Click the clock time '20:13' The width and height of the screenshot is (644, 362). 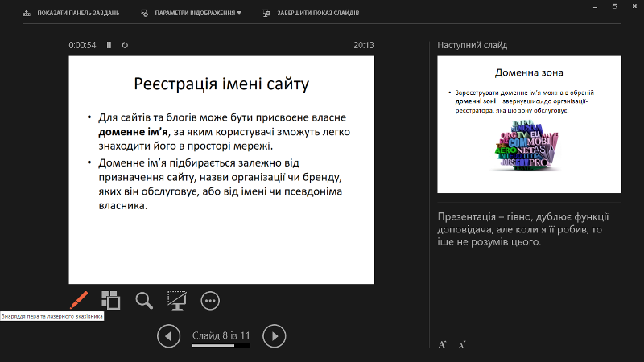click(364, 45)
